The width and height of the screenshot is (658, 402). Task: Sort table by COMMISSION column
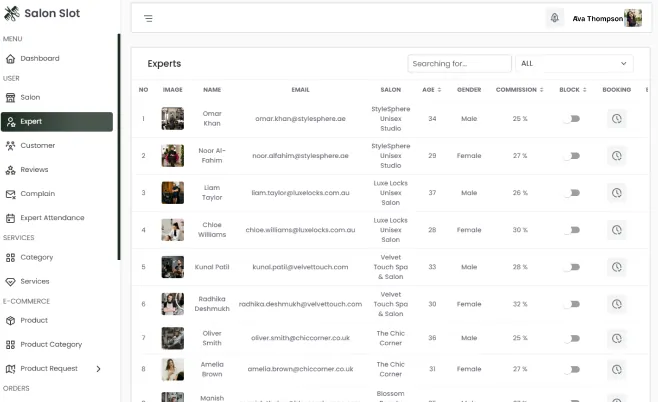[x=541, y=90]
